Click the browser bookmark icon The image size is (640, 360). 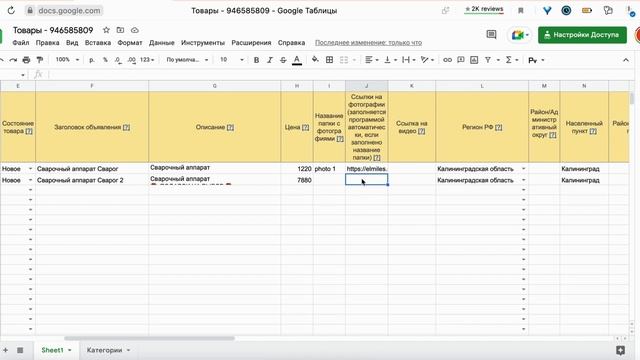coord(521,11)
